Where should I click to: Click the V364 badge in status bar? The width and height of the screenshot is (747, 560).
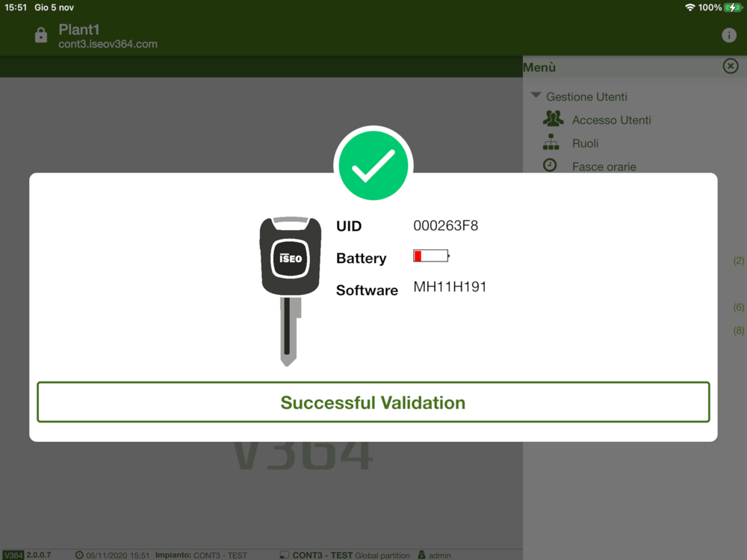[x=13, y=556]
